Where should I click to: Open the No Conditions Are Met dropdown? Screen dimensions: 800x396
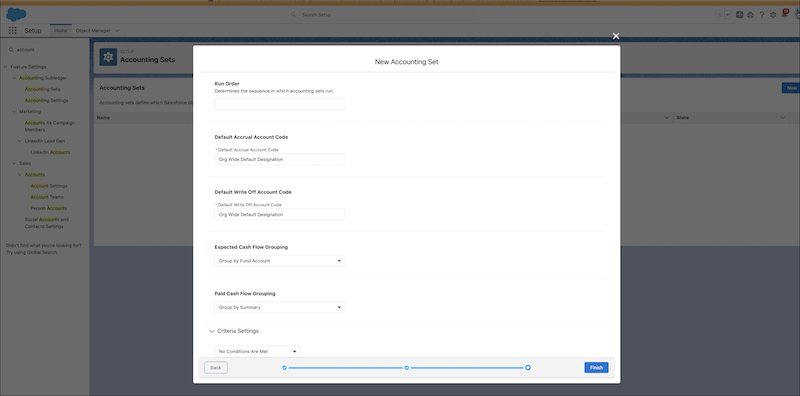pos(257,351)
